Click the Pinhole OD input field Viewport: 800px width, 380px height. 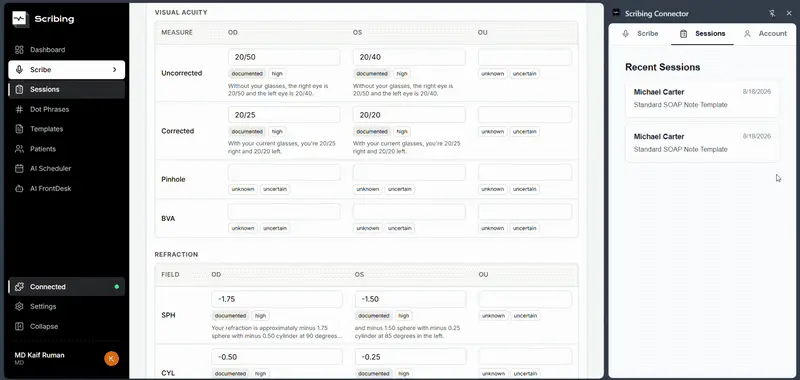click(284, 172)
